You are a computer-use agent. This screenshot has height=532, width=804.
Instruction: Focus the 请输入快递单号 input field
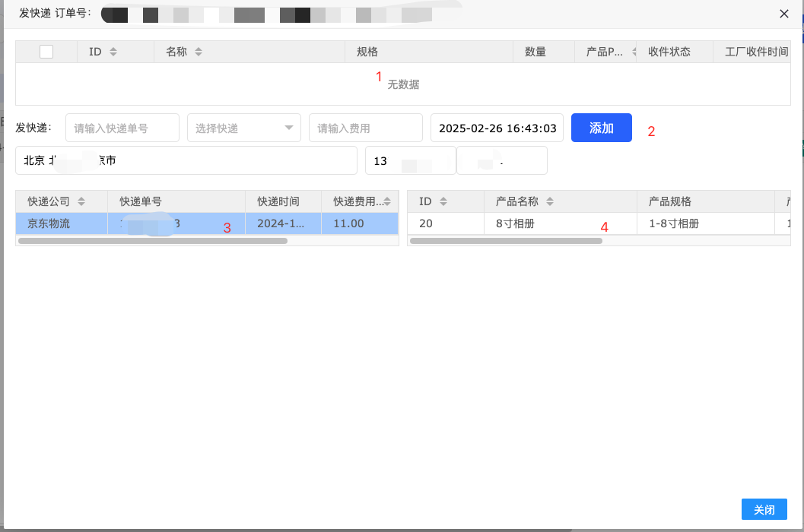tap(122, 128)
